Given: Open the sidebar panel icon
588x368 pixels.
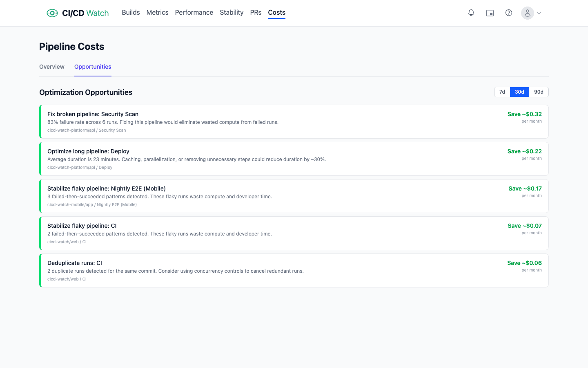Looking at the screenshot, I should 490,13.
